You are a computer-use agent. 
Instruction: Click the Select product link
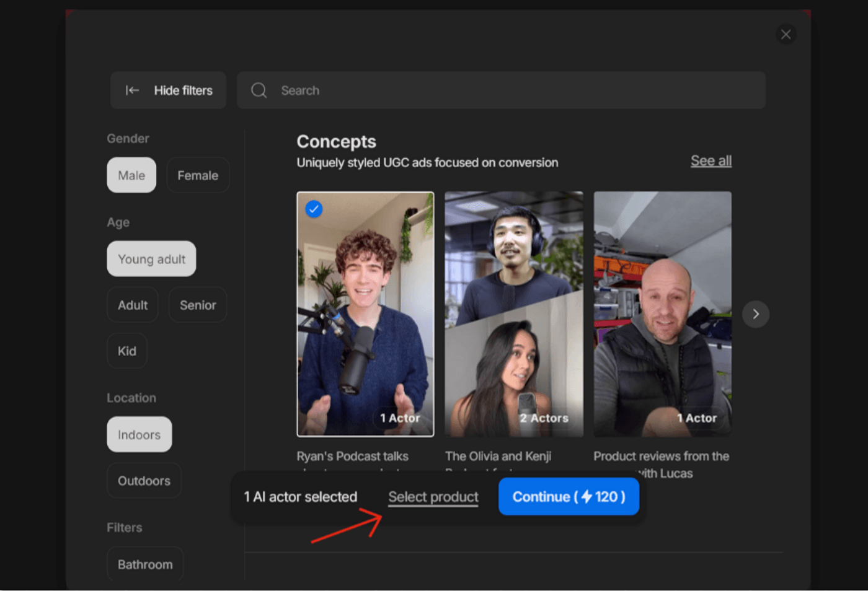click(433, 496)
